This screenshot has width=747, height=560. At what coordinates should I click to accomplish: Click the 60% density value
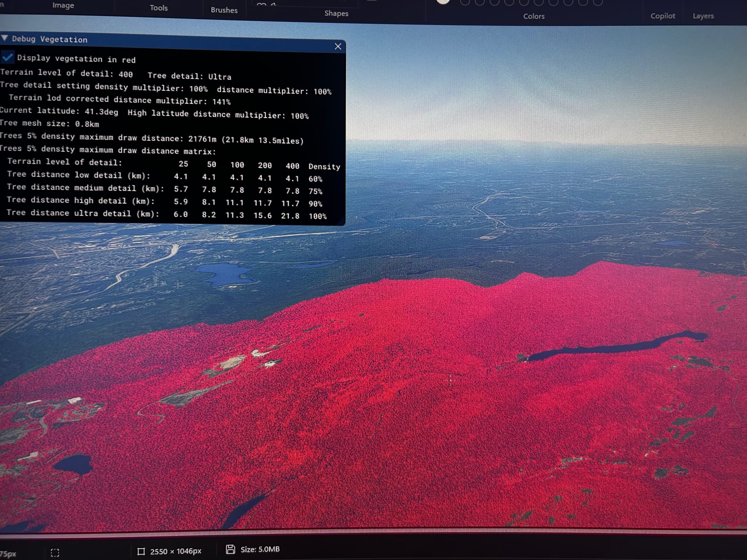click(315, 179)
